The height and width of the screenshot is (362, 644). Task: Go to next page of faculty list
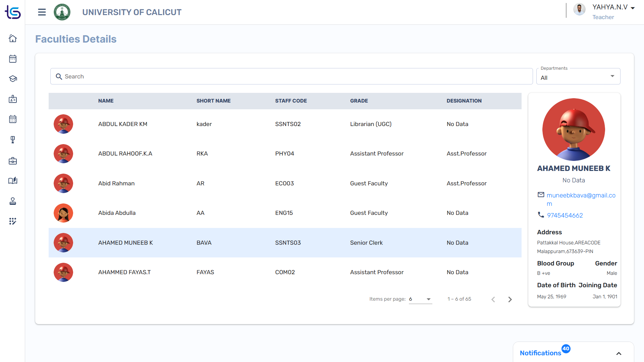(510, 299)
